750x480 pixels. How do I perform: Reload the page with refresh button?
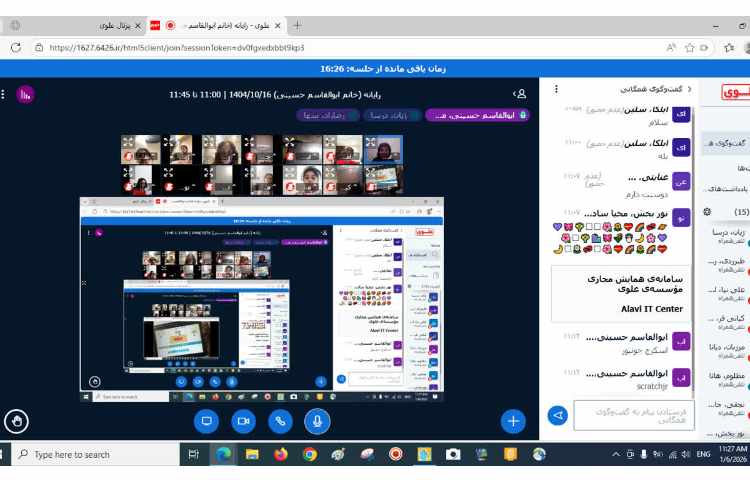point(16,47)
